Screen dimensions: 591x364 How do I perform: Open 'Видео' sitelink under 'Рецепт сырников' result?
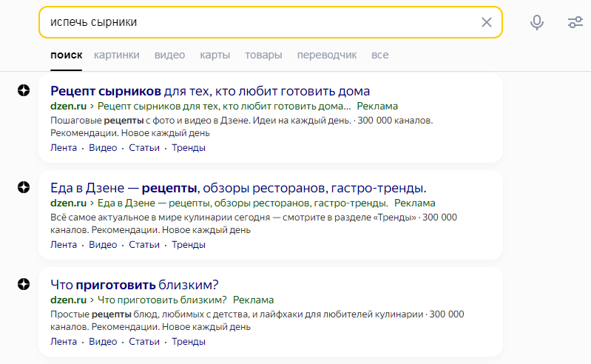click(x=103, y=148)
